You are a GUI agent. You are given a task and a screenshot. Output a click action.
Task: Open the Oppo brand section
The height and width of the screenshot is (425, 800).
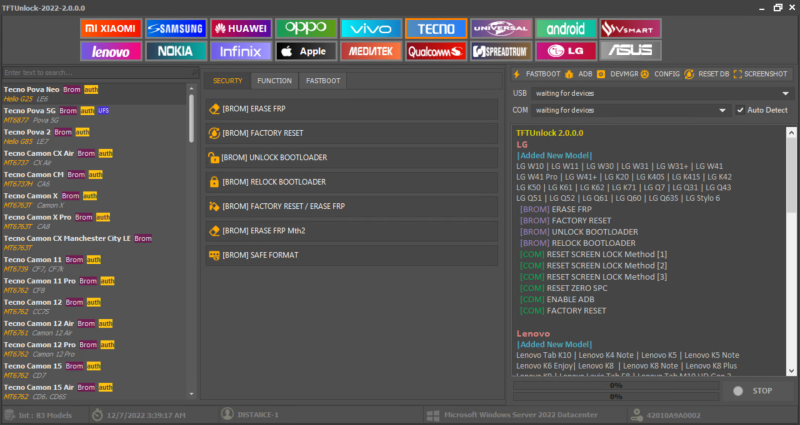point(306,29)
